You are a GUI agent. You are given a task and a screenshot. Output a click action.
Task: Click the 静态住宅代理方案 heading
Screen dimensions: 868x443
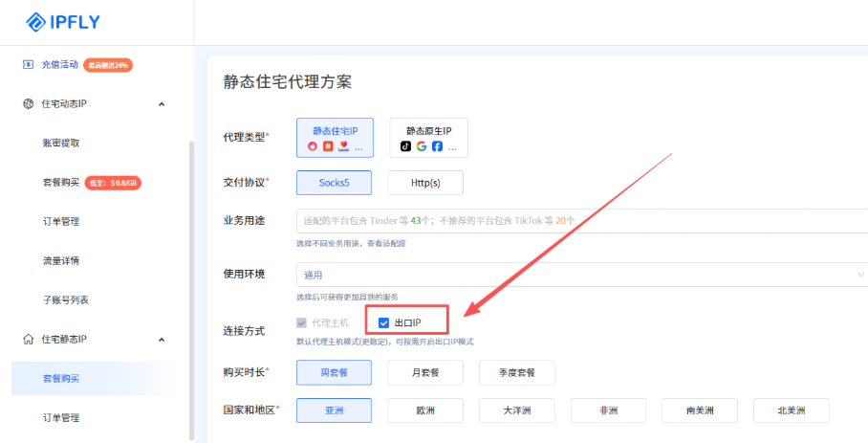click(288, 82)
